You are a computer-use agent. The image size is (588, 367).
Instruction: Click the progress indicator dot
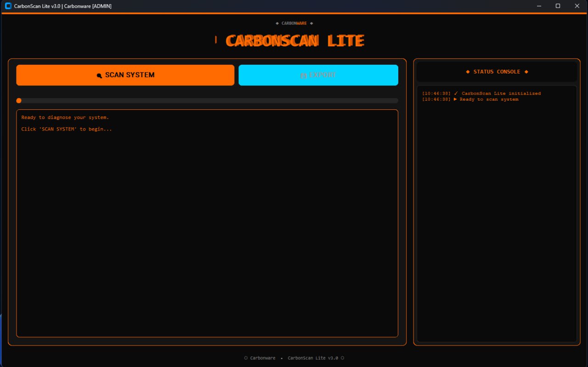coord(19,101)
